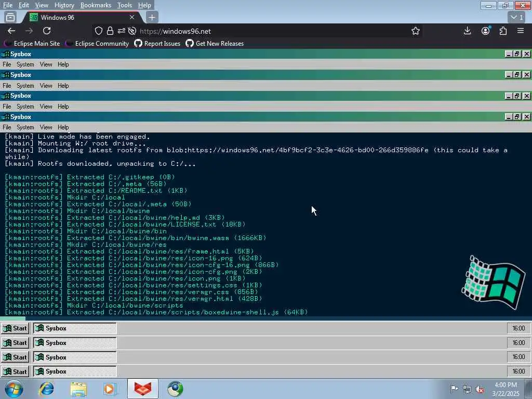This screenshot has width=532, height=399.
Task: Click Sysbox task button on second Windows 96 taskbar
Action: coord(75,343)
